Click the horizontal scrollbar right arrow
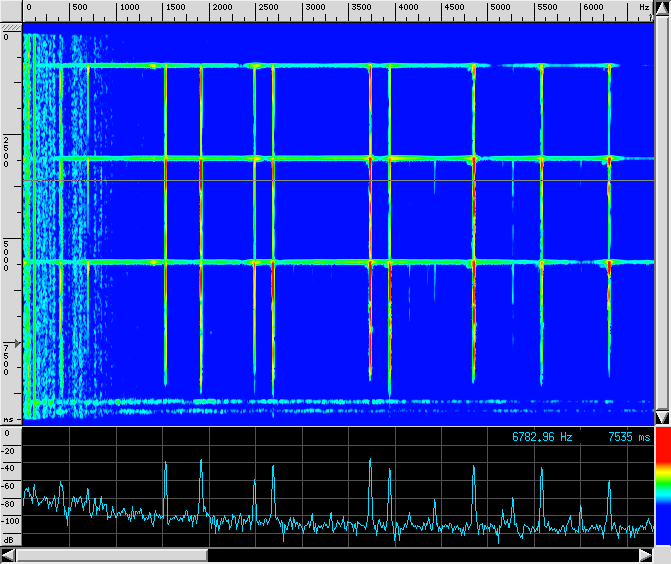Viewport: 671px width, 564px height. [x=645, y=555]
